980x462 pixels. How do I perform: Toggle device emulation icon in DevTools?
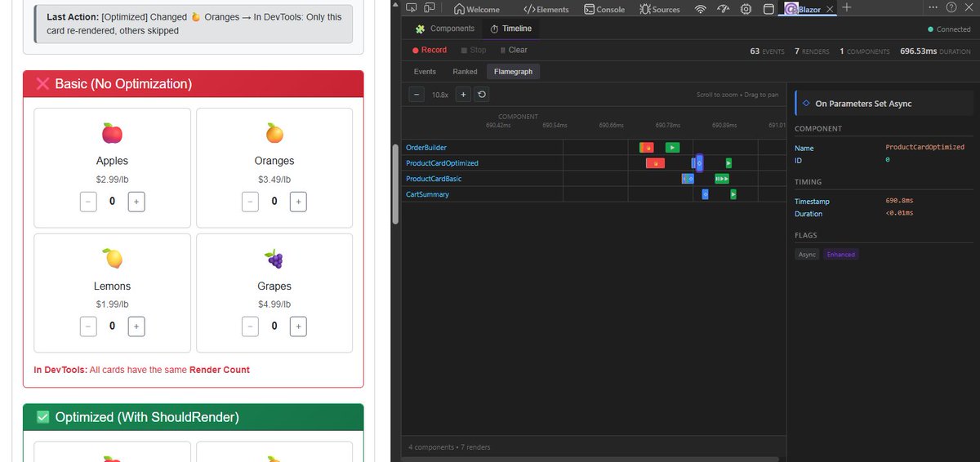tap(429, 8)
